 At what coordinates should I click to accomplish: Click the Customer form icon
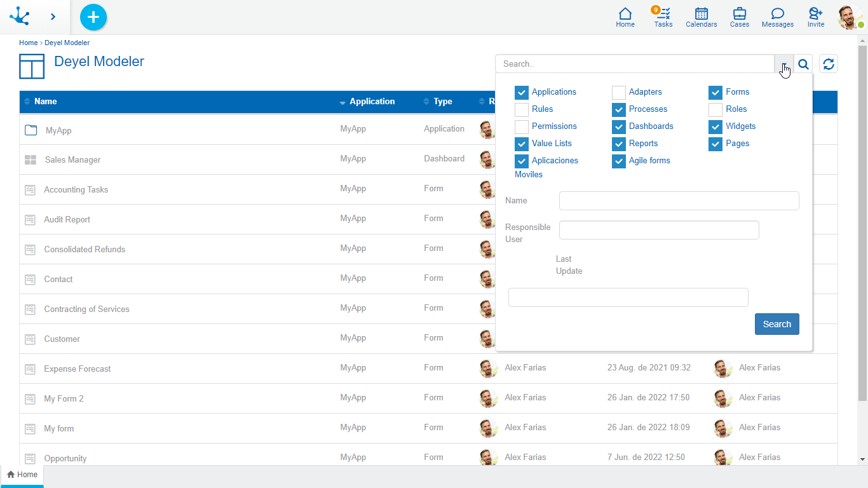click(30, 339)
